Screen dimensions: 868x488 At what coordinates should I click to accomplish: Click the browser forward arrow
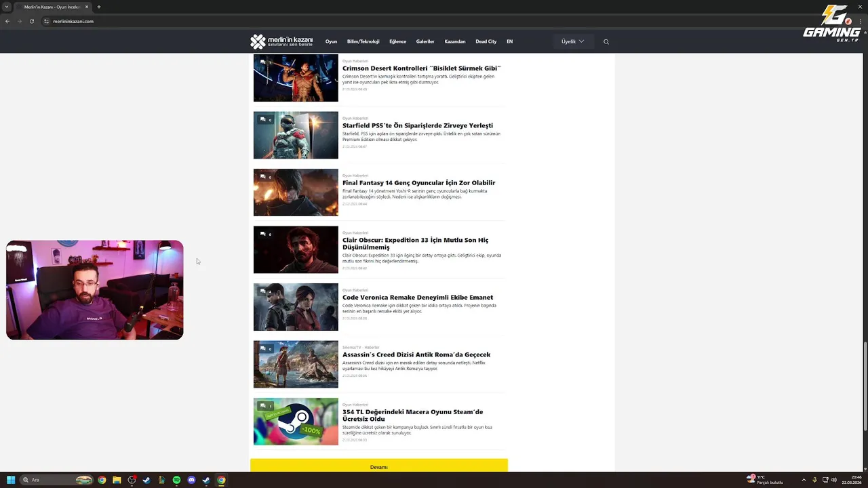pos(19,21)
